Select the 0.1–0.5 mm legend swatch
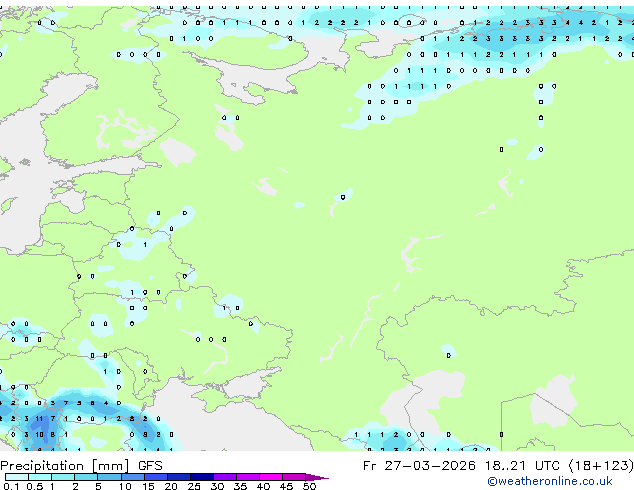 [x=17, y=477]
